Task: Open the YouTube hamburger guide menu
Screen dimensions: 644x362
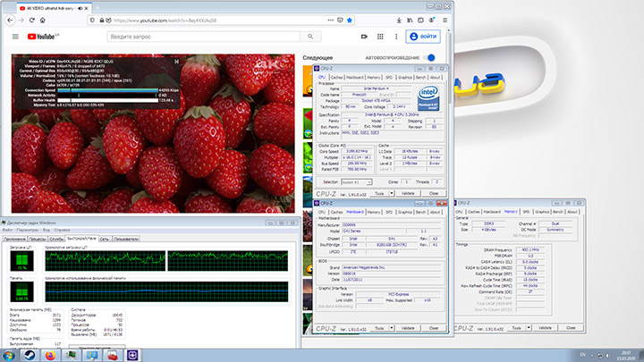Action: click(14, 37)
